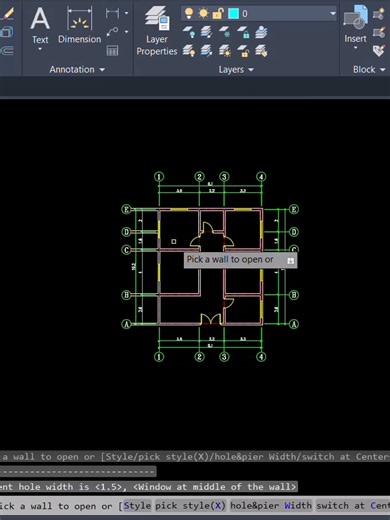Click top grid bubble 2
Viewport: 390px width, 520px height.
click(x=199, y=177)
